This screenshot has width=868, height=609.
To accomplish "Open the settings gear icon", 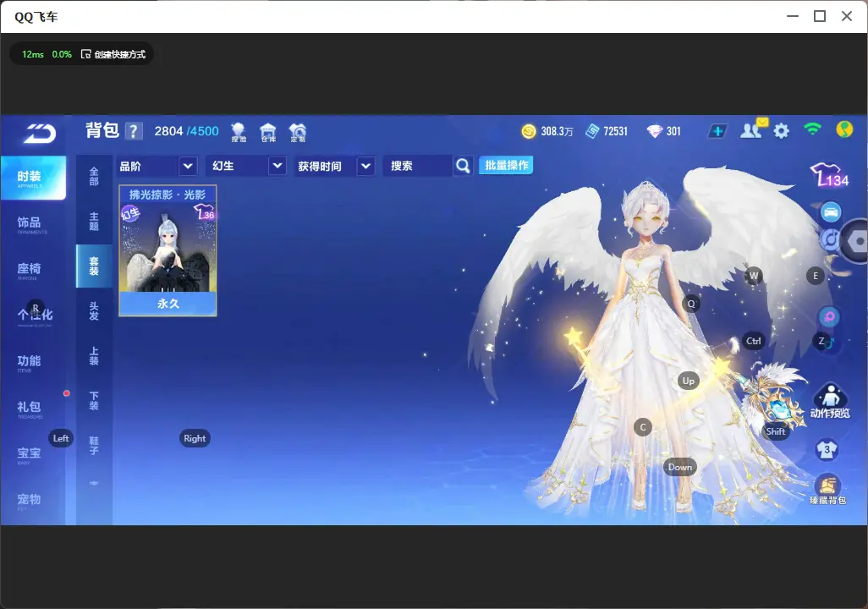I will tap(781, 131).
